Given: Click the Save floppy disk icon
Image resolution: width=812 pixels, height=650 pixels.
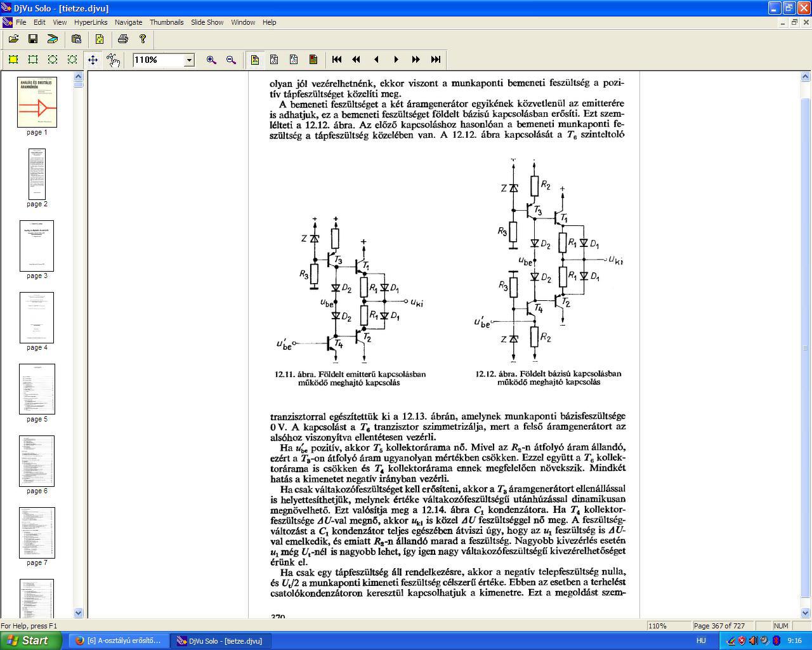Looking at the screenshot, I should [33, 39].
